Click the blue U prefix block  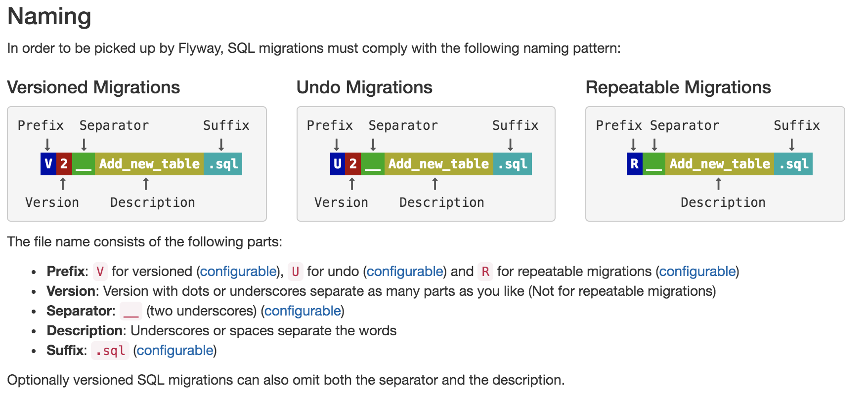click(x=338, y=164)
